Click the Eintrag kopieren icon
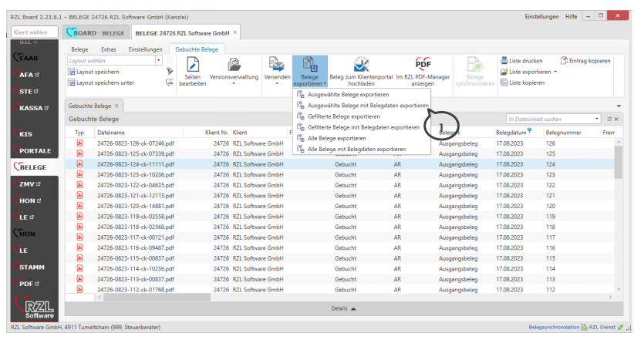Screen dimensions: 644x340 pyautogui.click(x=565, y=60)
